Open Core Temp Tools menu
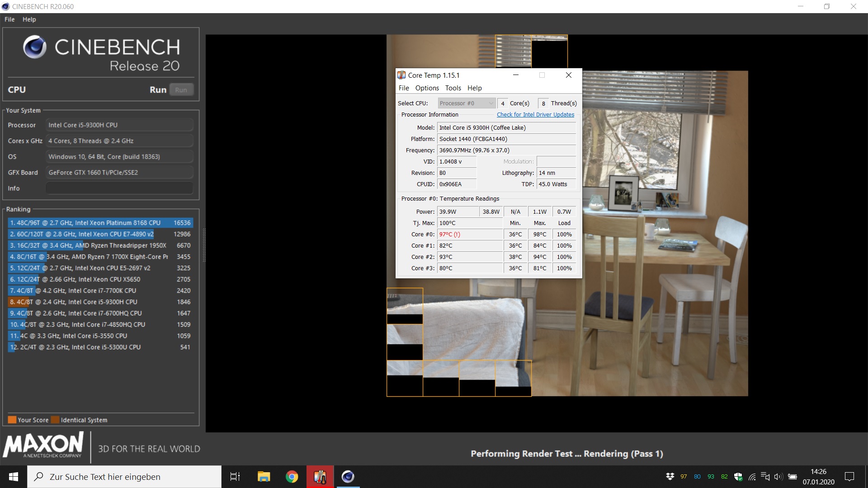 click(453, 88)
